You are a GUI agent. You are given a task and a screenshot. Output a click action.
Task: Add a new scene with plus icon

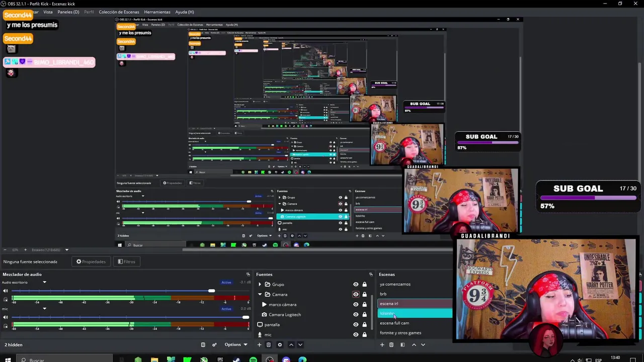point(382,345)
